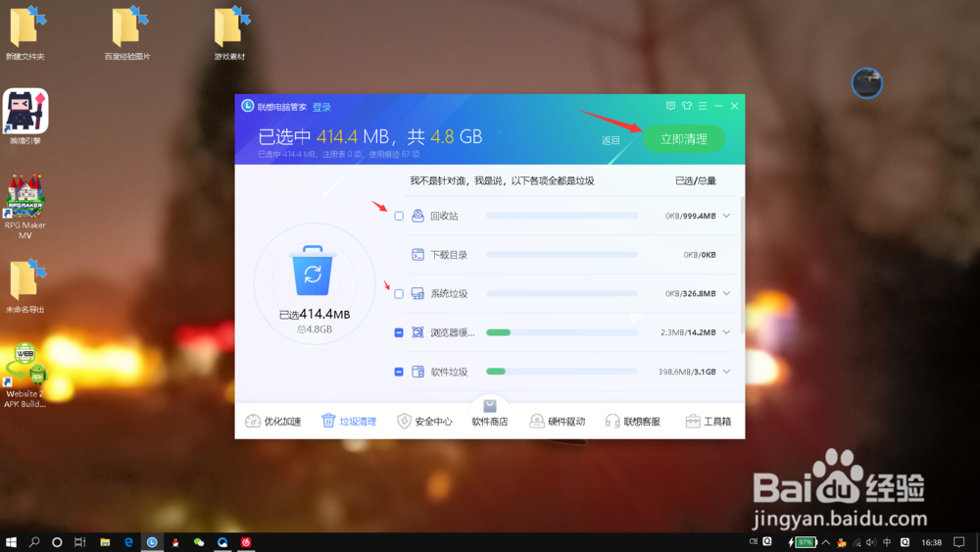
Task: Open the 优化加速 optimization tab
Action: pos(273,422)
